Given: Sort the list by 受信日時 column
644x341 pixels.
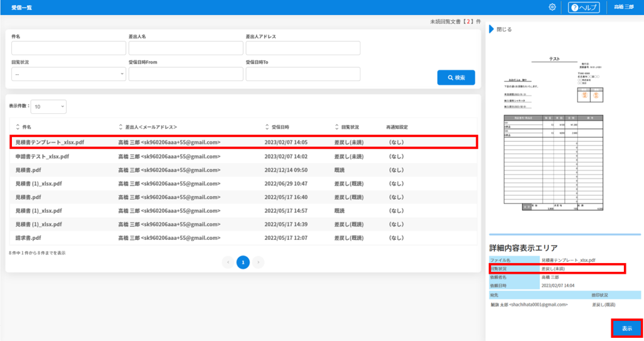Looking at the screenshot, I should [x=277, y=127].
